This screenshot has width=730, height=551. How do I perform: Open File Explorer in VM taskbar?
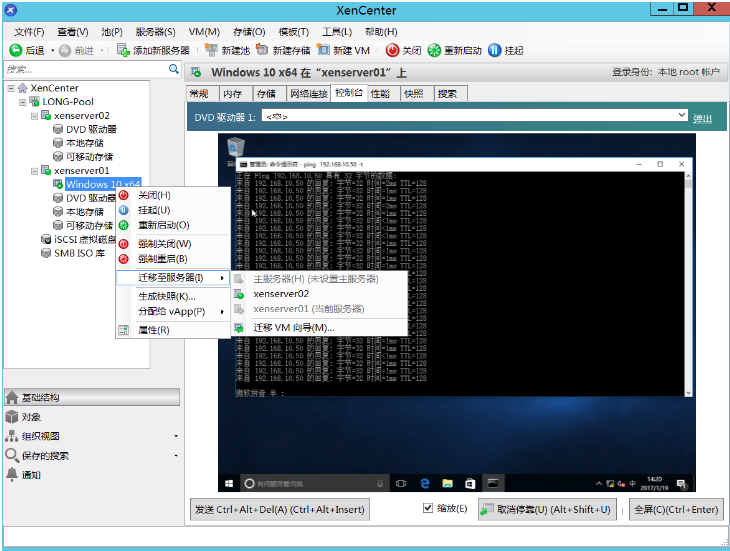click(x=447, y=484)
